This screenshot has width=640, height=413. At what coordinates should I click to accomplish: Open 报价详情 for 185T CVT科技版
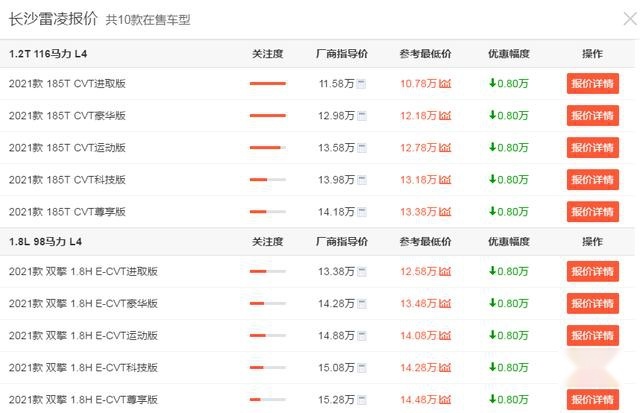pos(593,180)
